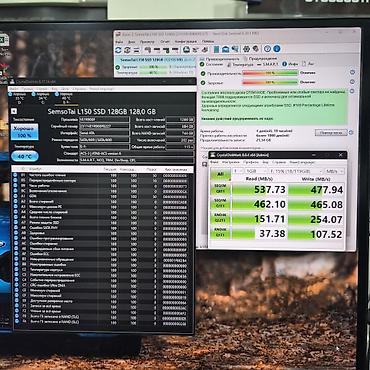Open the F: drive selection dropdown in CrystalDiskMark

click(296, 171)
